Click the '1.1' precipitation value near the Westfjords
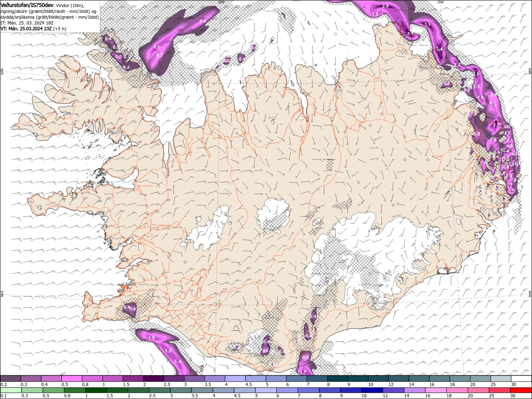 [x=157, y=47]
